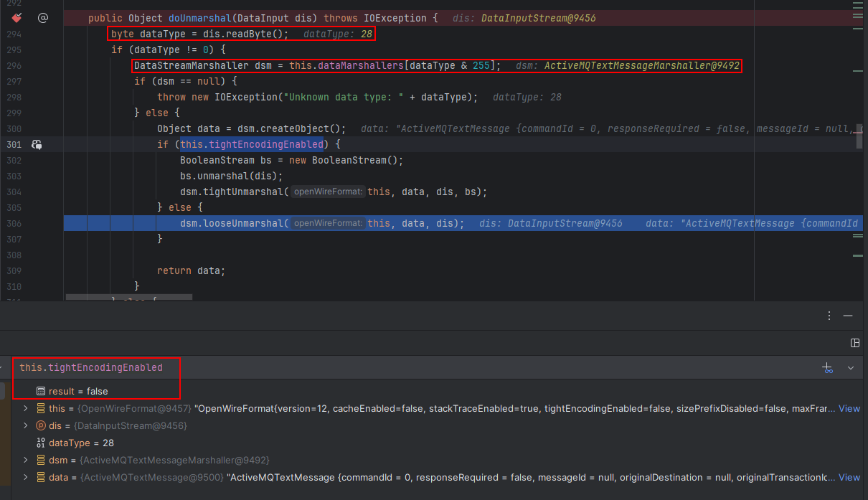Click 'dataMarshallers' field on line 296
The width and height of the screenshot is (868, 500).
(361, 65)
